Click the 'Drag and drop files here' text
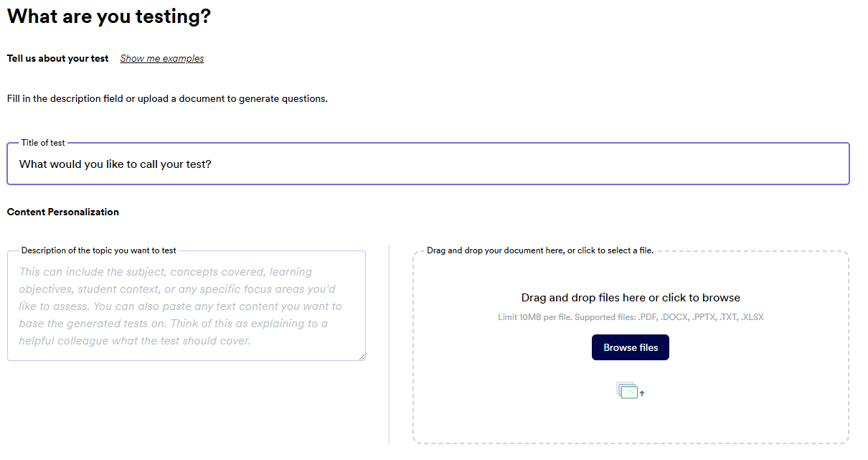 (630, 298)
